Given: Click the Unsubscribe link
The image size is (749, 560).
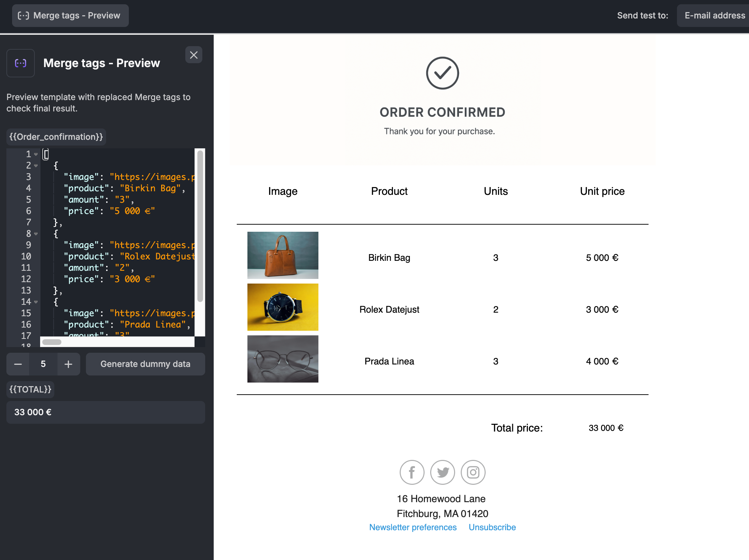Looking at the screenshot, I should [x=492, y=527].
